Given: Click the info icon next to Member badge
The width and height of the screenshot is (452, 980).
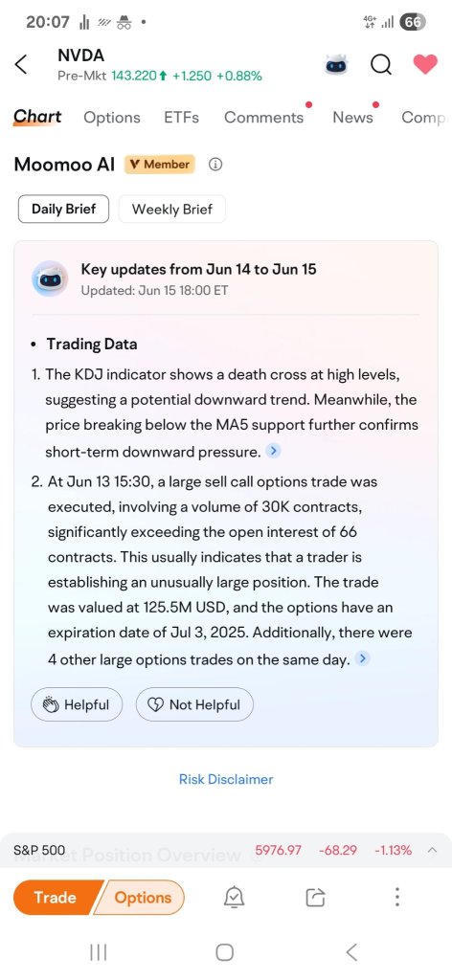Looking at the screenshot, I should 215,165.
